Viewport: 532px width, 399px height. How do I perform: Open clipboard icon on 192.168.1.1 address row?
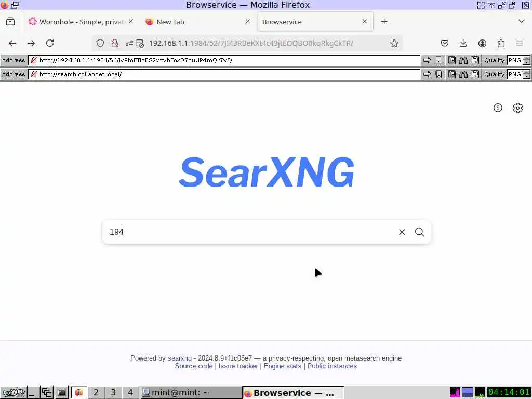(475, 60)
